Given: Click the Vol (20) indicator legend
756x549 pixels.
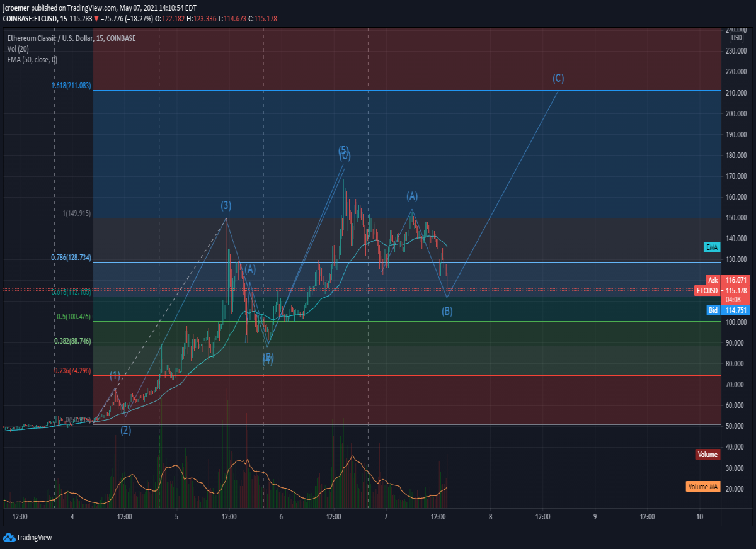Looking at the screenshot, I should click(18, 48).
